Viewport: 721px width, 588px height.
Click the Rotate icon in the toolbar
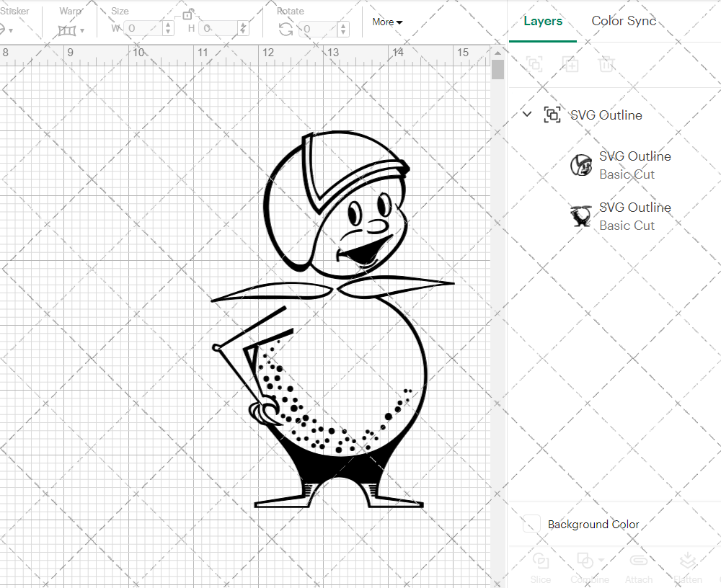(286, 29)
